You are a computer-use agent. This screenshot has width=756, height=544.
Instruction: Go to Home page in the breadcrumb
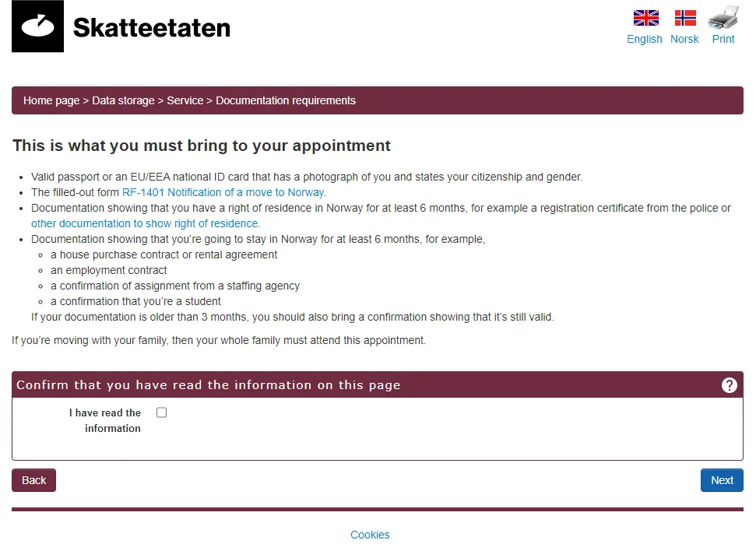point(51,100)
